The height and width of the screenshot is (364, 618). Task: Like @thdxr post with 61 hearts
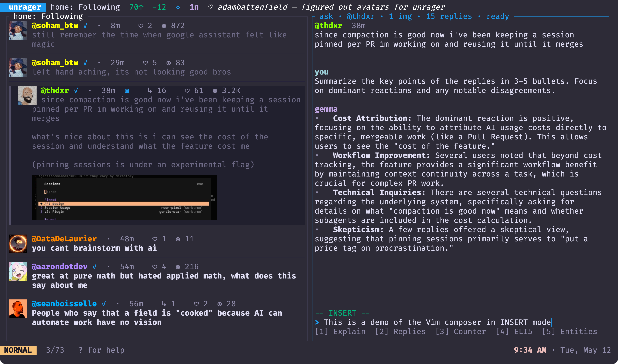(187, 91)
